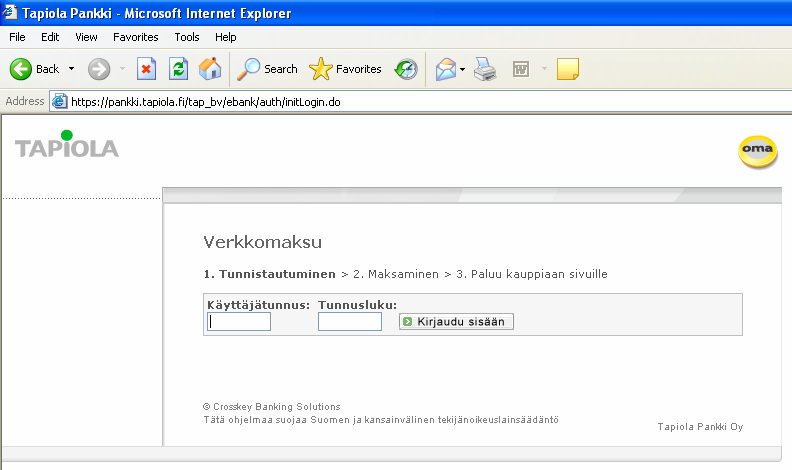
Task: Expand the Mail dropdown arrow
Action: (x=462, y=69)
